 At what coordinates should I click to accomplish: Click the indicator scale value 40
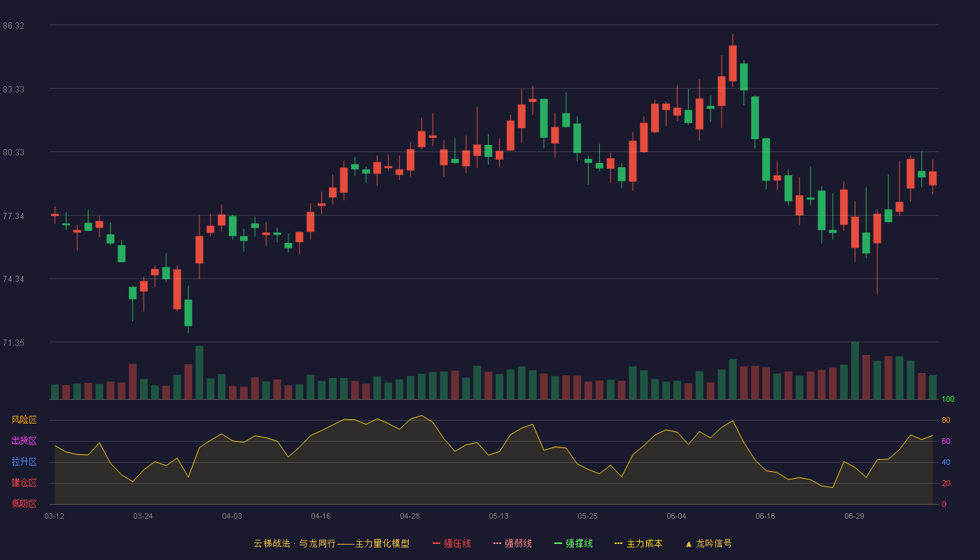point(946,462)
